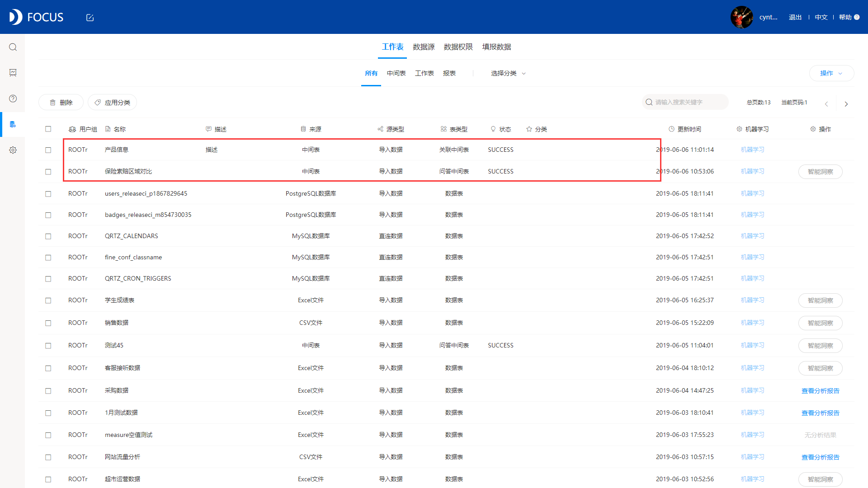
Task: Open the dashboard presentation icon in sidebar
Action: (x=13, y=73)
